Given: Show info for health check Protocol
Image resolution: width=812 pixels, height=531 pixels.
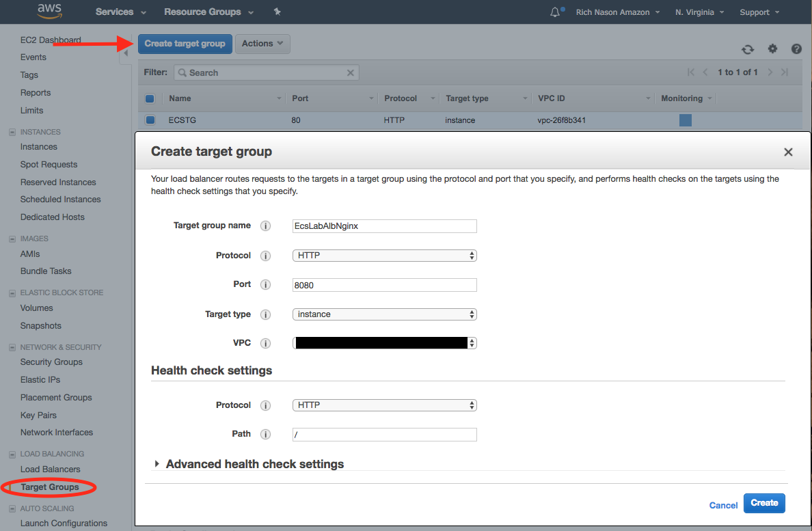Looking at the screenshot, I should (x=265, y=405).
